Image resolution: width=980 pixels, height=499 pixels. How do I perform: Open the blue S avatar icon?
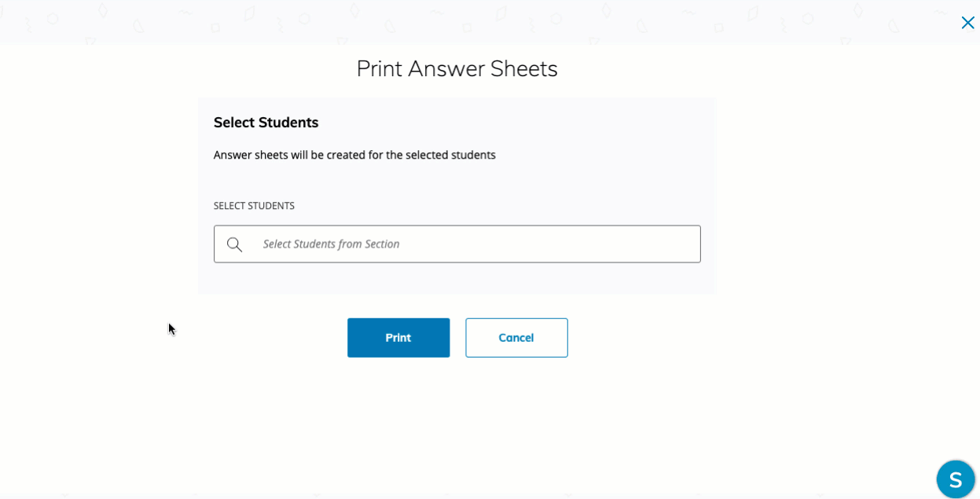tap(955, 479)
